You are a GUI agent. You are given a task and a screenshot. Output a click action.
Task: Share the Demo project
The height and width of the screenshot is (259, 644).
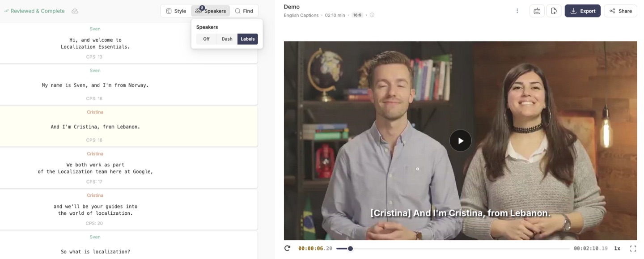(620, 11)
